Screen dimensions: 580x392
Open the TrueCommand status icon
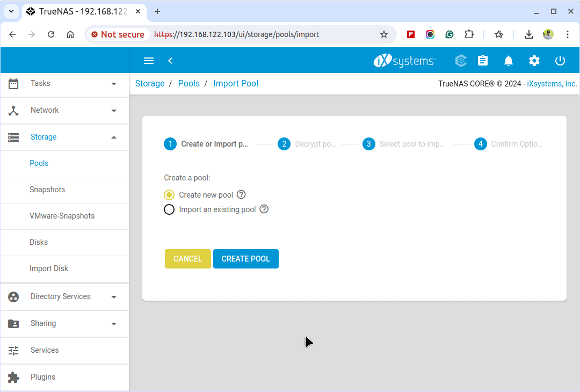tap(461, 61)
